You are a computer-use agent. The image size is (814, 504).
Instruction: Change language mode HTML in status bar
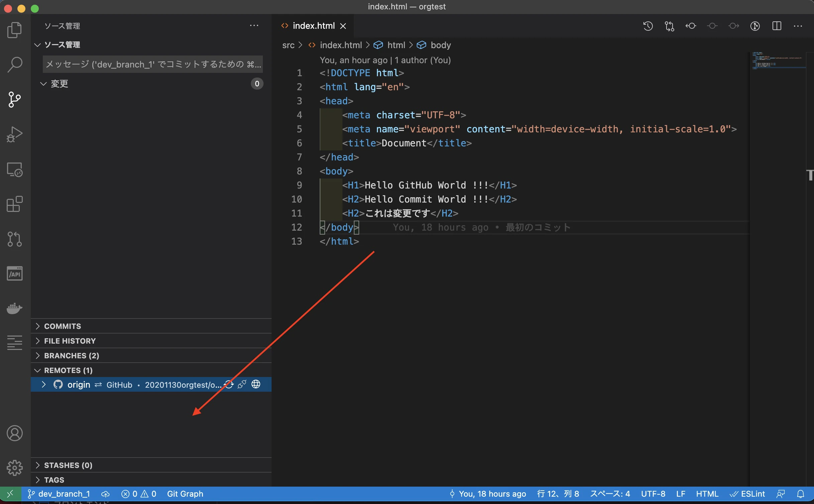click(707, 494)
